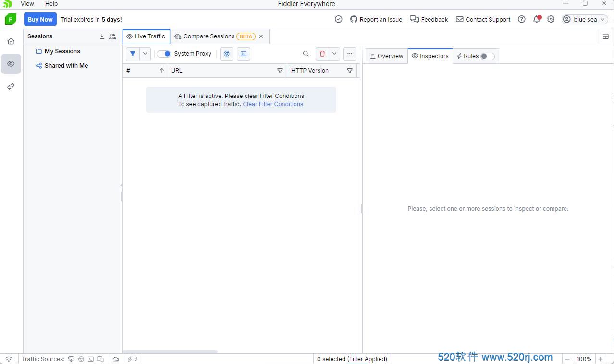The width and height of the screenshot is (614, 364).
Task: Select the Live Traffic eye icon in sidebar
Action: coord(11,64)
